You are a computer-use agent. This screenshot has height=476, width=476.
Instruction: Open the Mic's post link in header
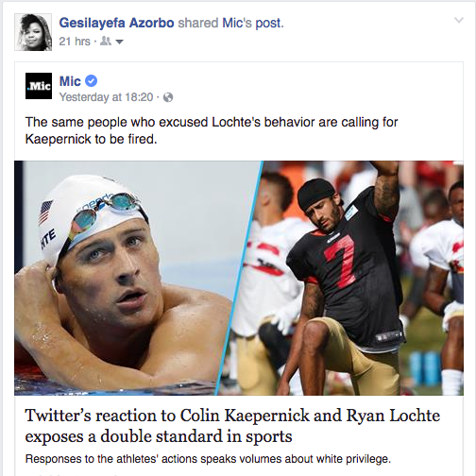click(253, 23)
